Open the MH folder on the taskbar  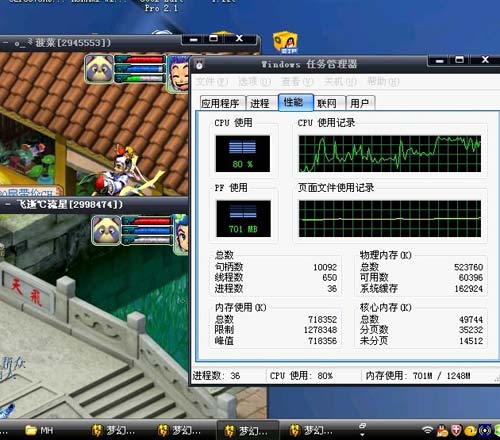pos(39,430)
